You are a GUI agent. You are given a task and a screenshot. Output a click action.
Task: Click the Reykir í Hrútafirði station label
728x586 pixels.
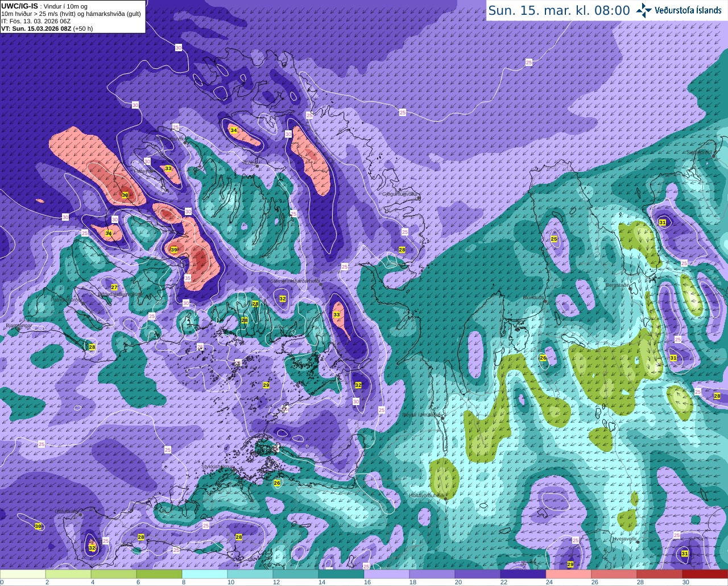tap(422, 415)
